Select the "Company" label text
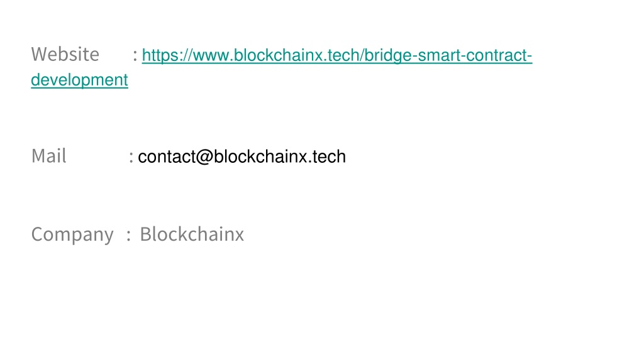 coord(72,235)
